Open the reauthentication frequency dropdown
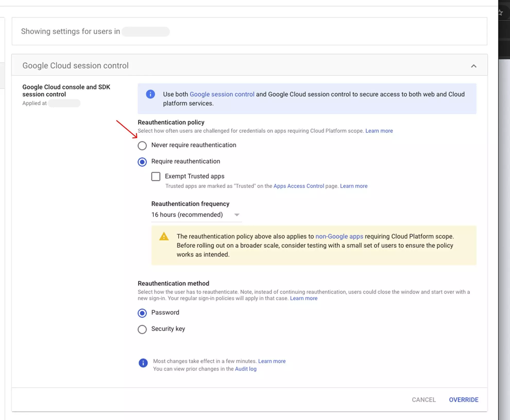This screenshot has height=420, width=510. pos(237,215)
